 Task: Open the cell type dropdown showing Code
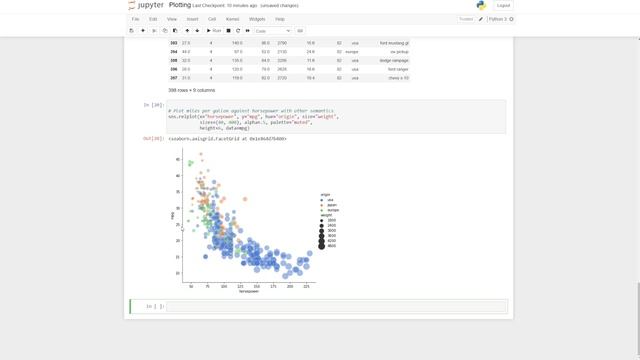[x=273, y=31]
